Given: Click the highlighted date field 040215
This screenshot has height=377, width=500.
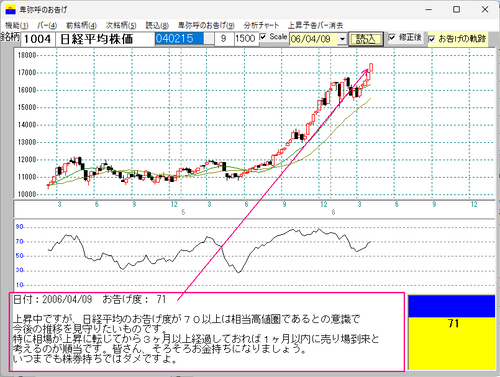Looking at the screenshot, I should (x=179, y=39).
